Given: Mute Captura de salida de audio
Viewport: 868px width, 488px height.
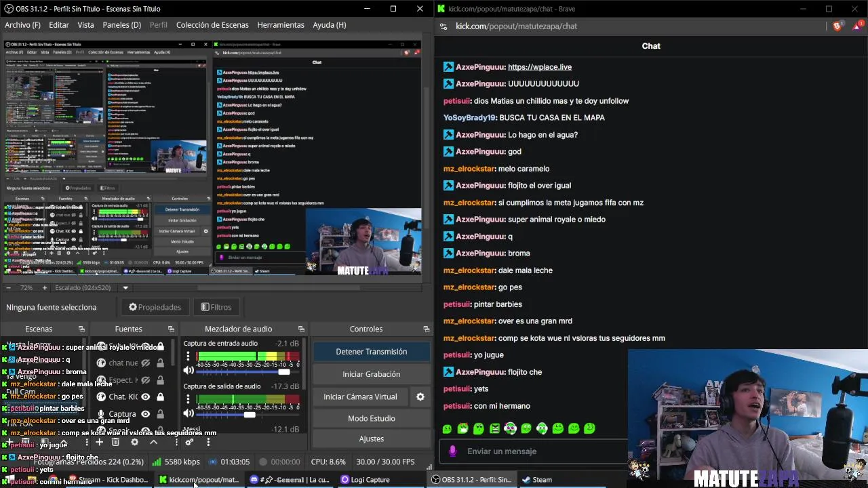Looking at the screenshot, I should coord(188,413).
